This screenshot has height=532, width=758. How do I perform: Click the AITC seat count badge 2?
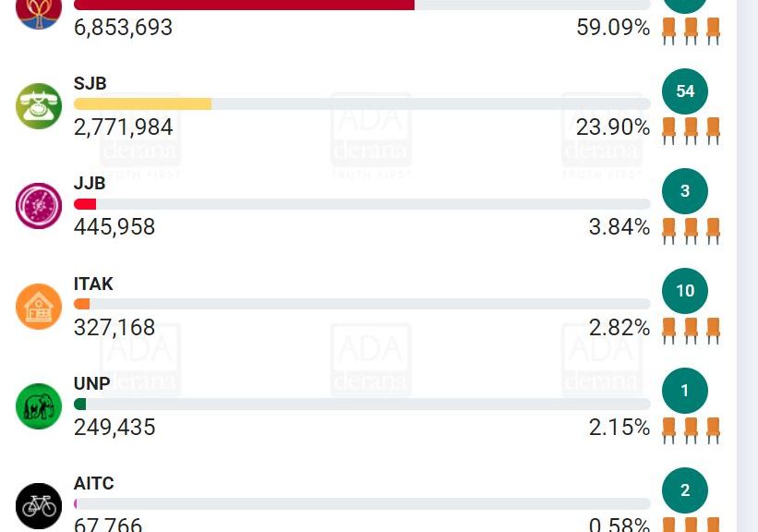tap(685, 490)
